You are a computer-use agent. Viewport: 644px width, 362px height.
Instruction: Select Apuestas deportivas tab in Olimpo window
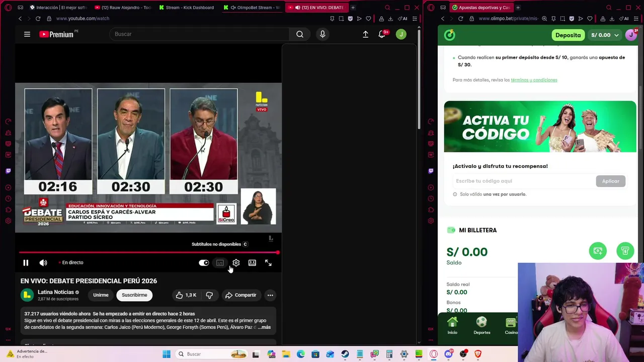(480, 8)
